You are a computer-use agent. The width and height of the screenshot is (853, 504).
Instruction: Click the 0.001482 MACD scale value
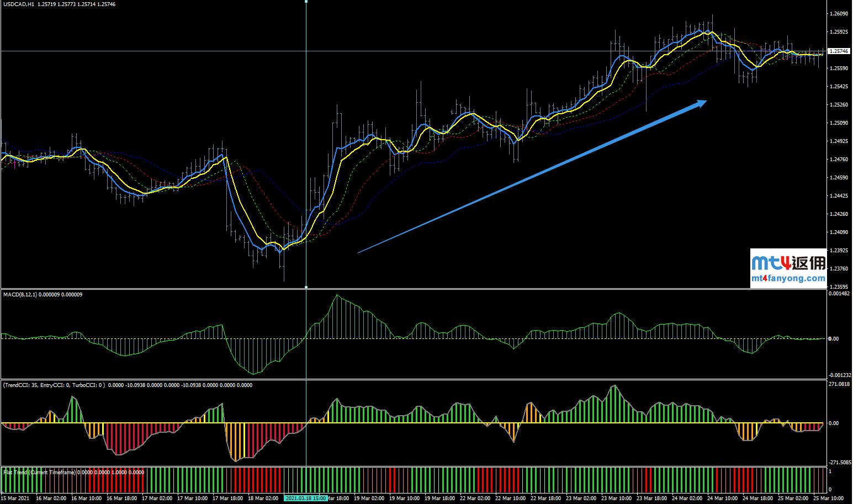tap(840, 294)
